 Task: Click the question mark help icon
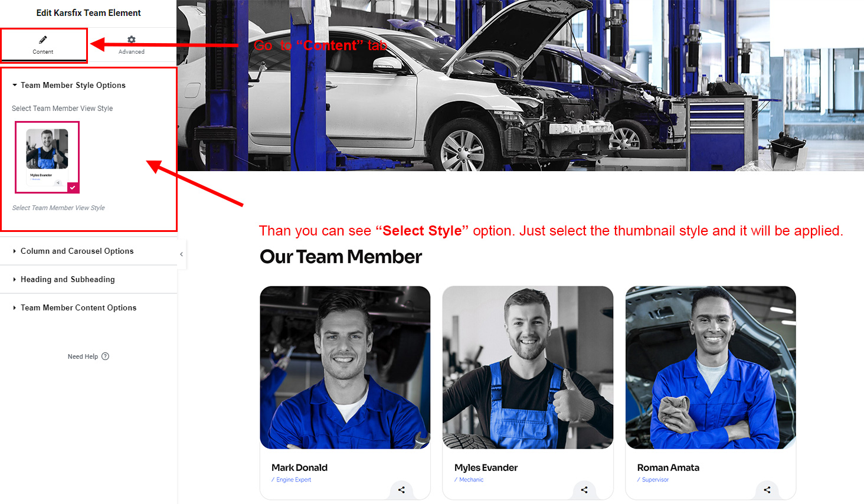106,356
